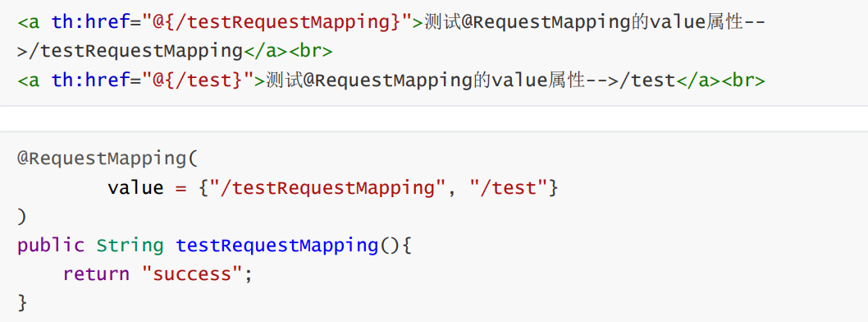The height and width of the screenshot is (322, 868).
Task: Click the second <br> tag at line end
Action: click(743, 80)
